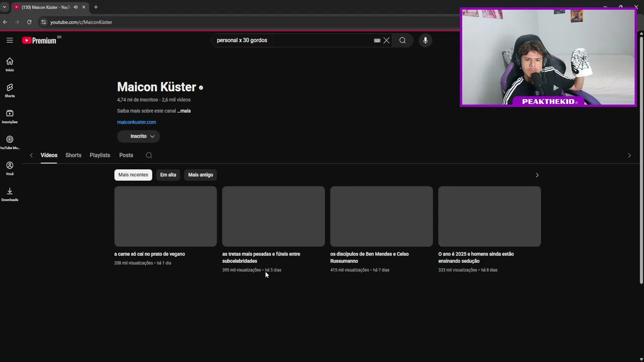The width and height of the screenshot is (644, 362).
Task: Switch to the Playlists tab
Action: coord(100,155)
